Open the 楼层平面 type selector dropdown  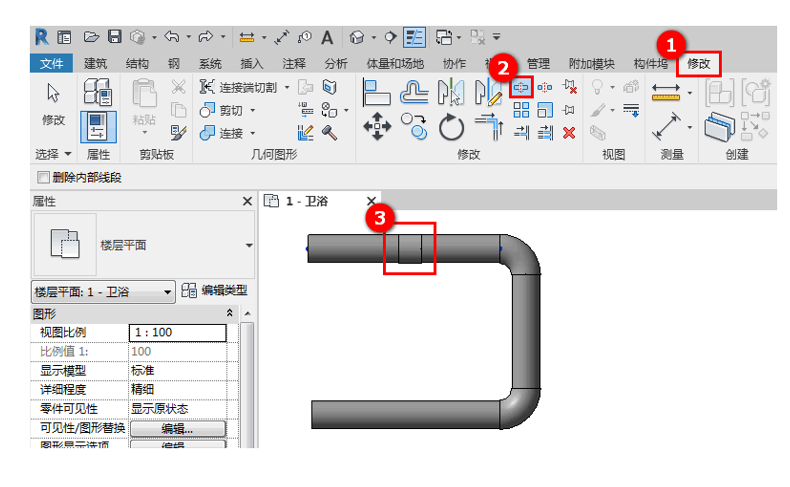pos(248,245)
